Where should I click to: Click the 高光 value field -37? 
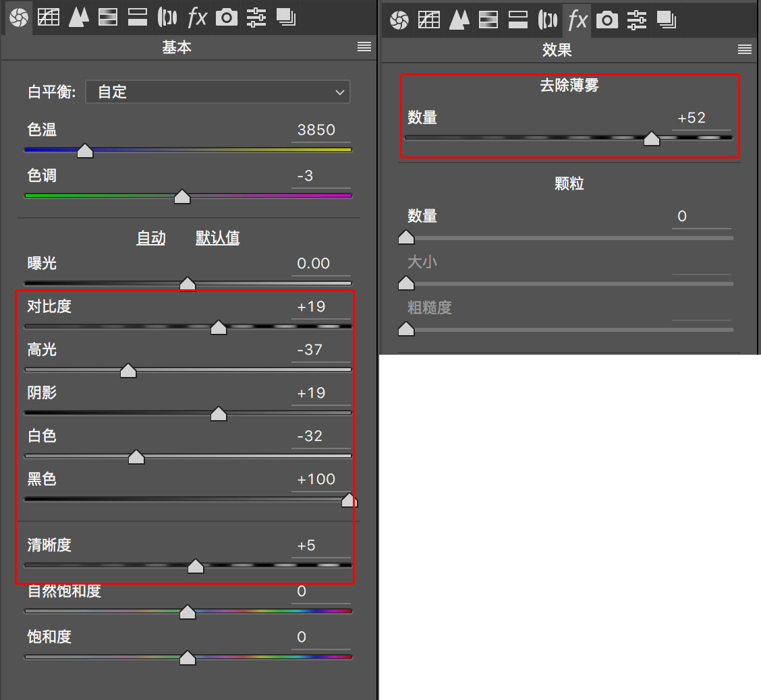(321, 350)
